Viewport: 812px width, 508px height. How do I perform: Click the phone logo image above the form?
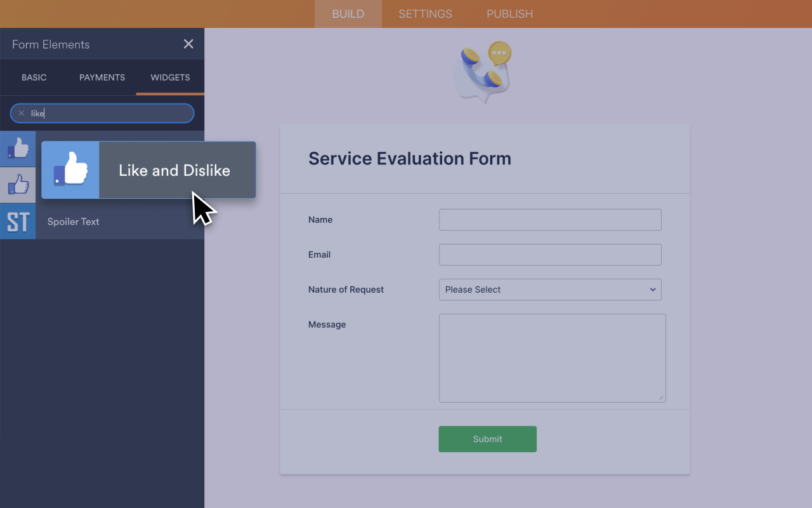point(483,72)
